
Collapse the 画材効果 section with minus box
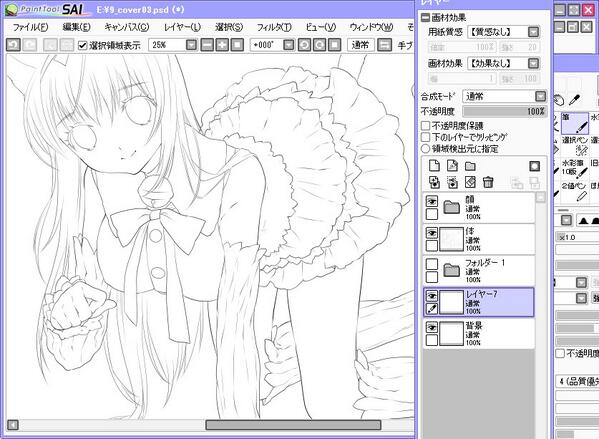[425, 18]
